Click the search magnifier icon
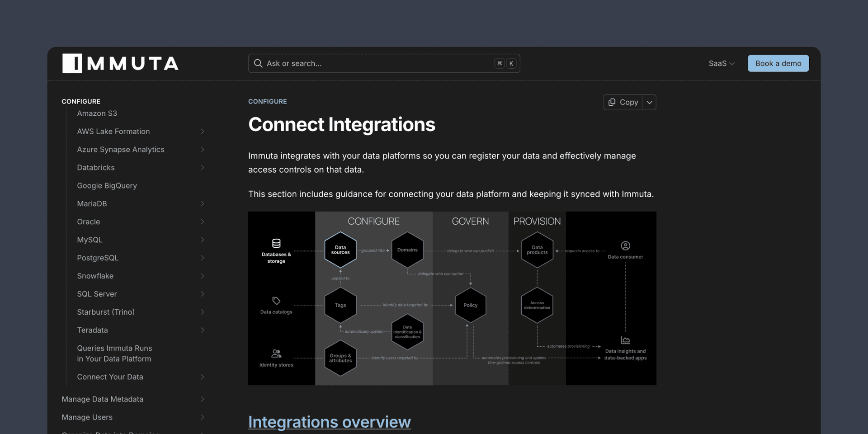This screenshot has width=868, height=434. pos(258,63)
